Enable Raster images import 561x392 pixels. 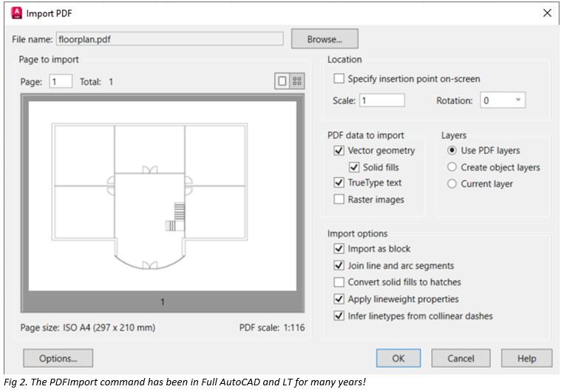click(x=339, y=199)
